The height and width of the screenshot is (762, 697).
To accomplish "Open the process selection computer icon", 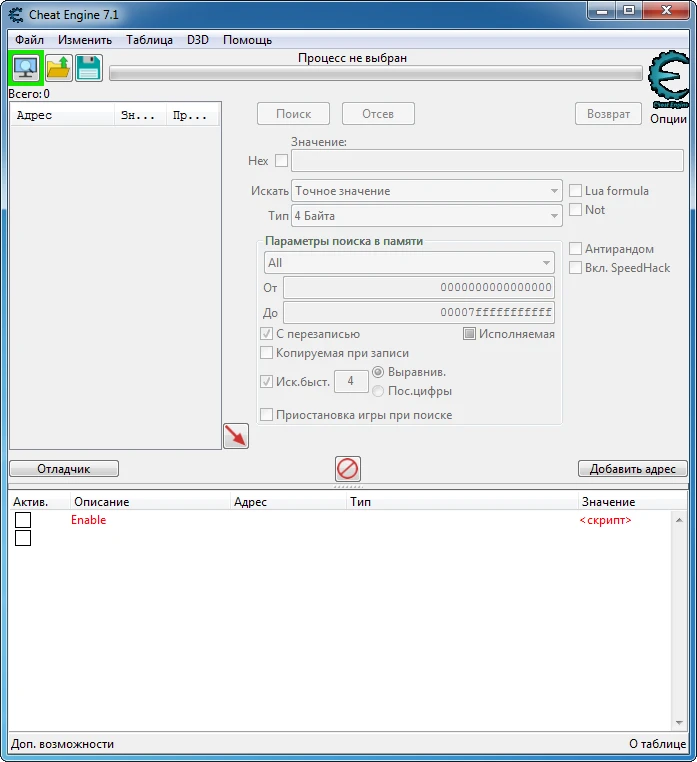I will [x=26, y=68].
